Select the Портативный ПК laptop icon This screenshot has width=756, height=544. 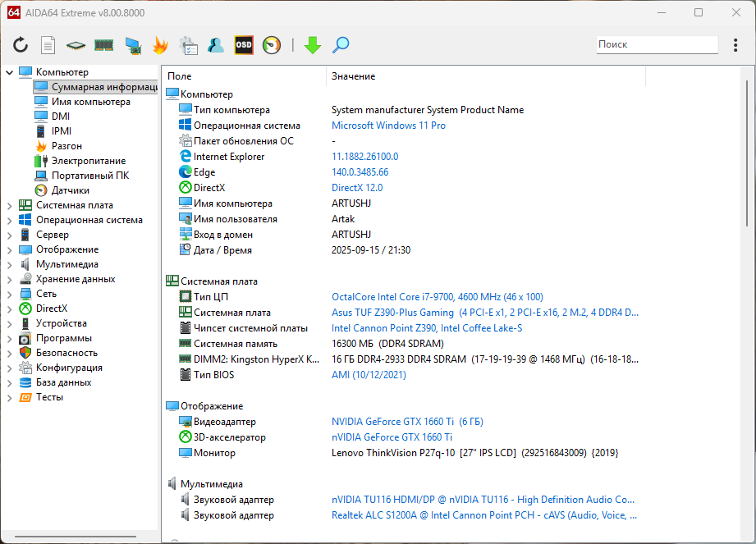click(x=41, y=176)
